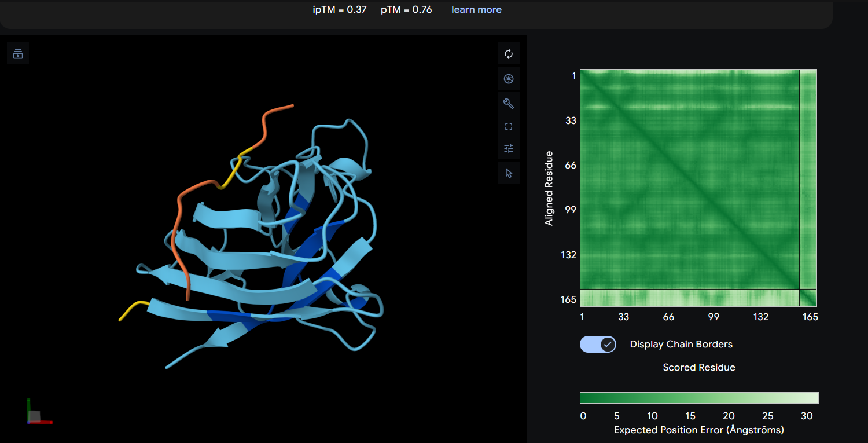This screenshot has height=443, width=868.
Task: Click the Expected Position Error (Ångströms) caption
Action: pos(699,430)
